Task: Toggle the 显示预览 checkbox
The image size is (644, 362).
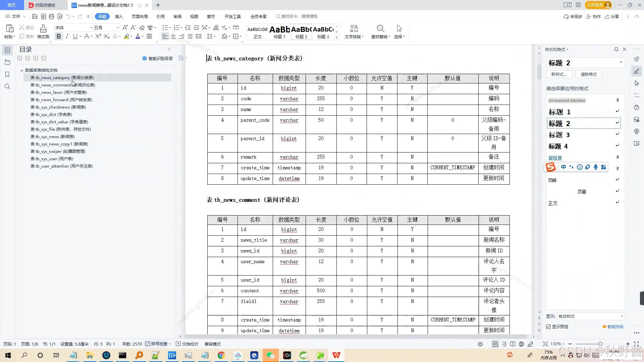Action: pyautogui.click(x=548, y=326)
